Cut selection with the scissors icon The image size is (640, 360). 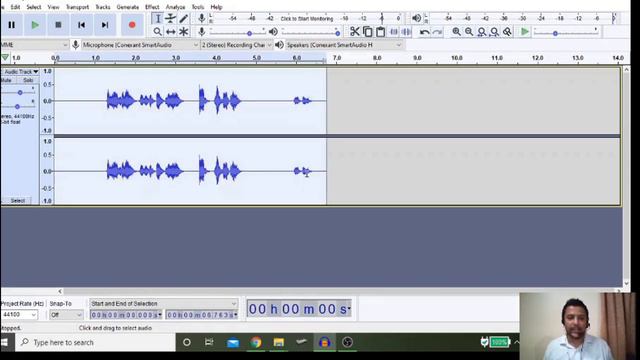point(355,31)
